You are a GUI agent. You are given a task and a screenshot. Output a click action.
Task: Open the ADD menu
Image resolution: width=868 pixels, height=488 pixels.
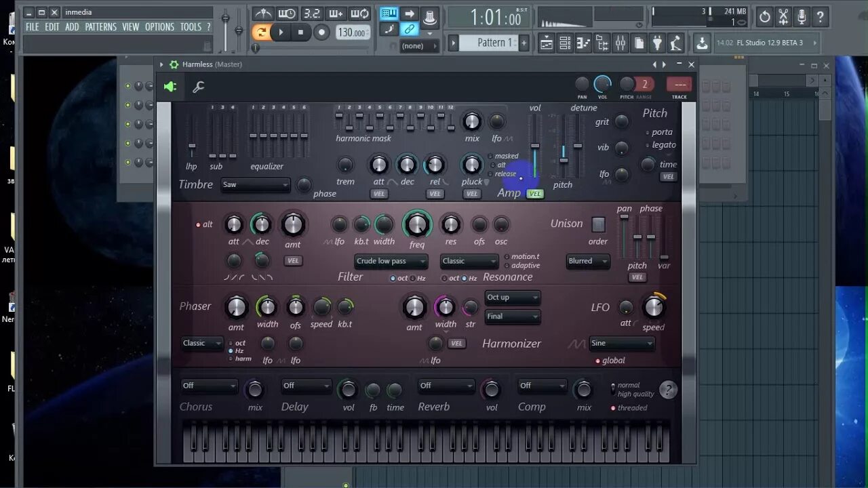pos(72,27)
